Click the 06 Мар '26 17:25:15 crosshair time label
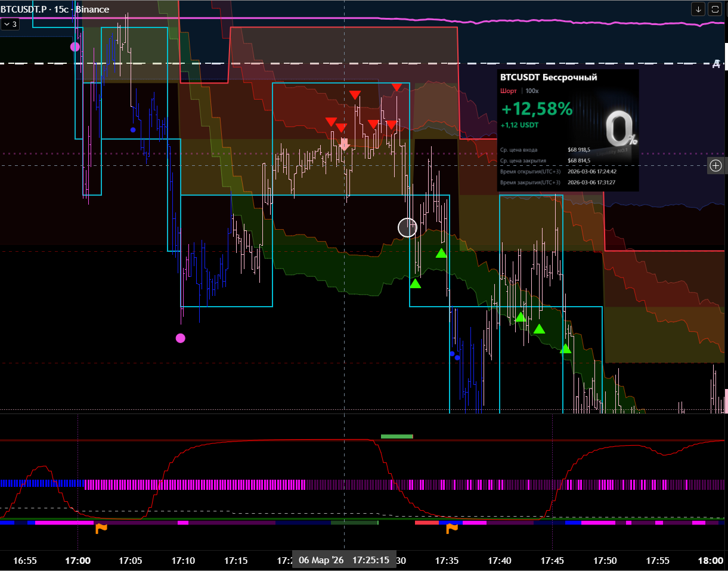This screenshot has width=728, height=571. [344, 560]
